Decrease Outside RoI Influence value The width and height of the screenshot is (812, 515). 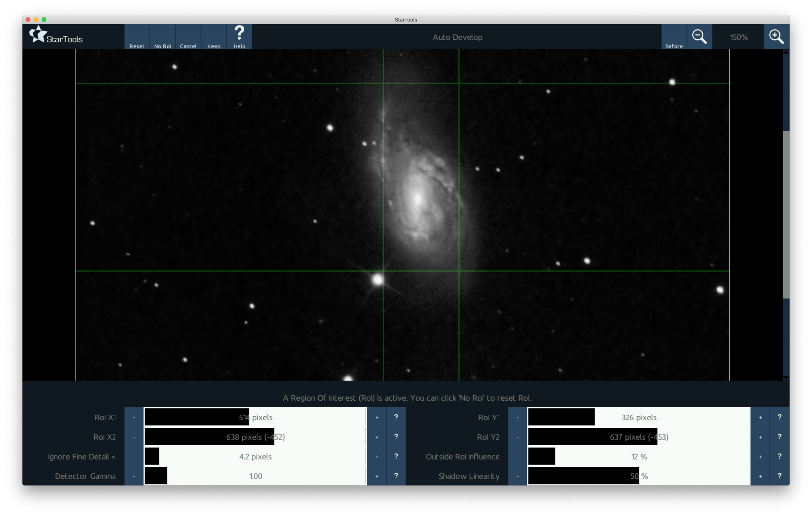pos(517,457)
